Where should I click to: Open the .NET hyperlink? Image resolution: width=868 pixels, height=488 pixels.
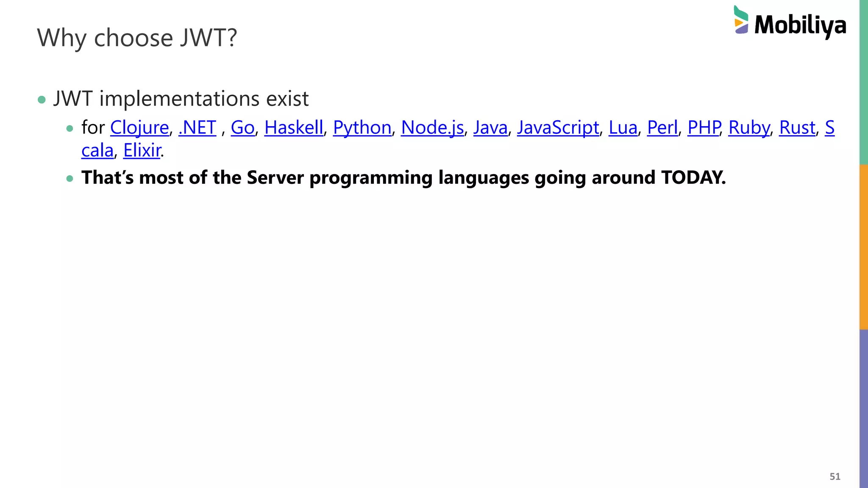tap(197, 128)
